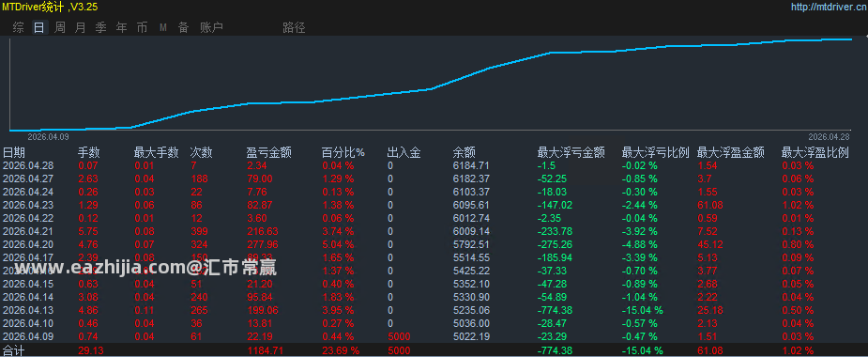This screenshot has height=357, width=868.
Task: Open the 路径 path tab
Action: [x=294, y=28]
